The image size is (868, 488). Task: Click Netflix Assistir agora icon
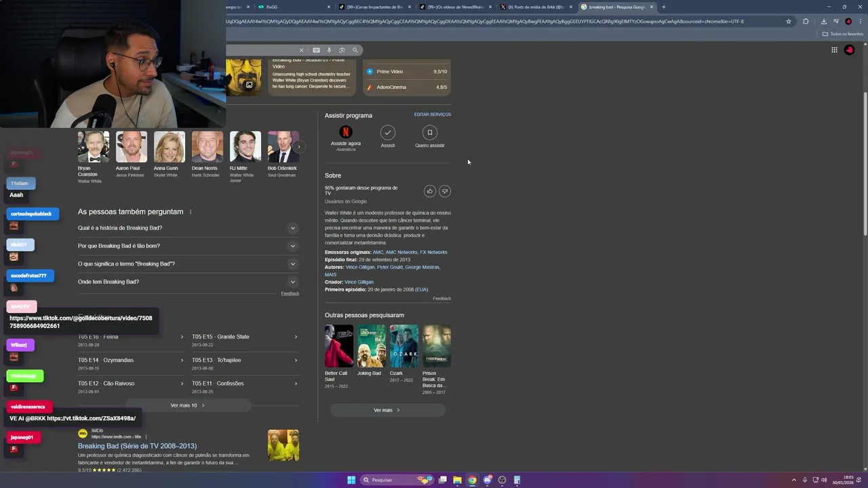click(346, 132)
